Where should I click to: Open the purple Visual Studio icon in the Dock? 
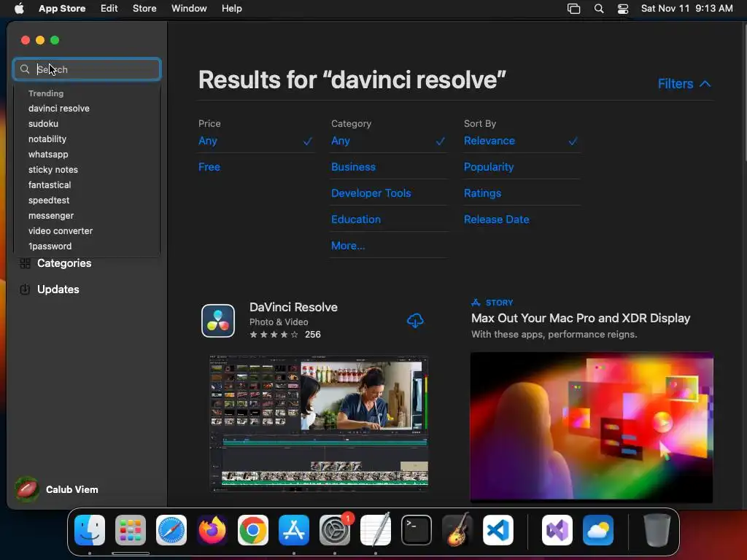click(x=557, y=530)
